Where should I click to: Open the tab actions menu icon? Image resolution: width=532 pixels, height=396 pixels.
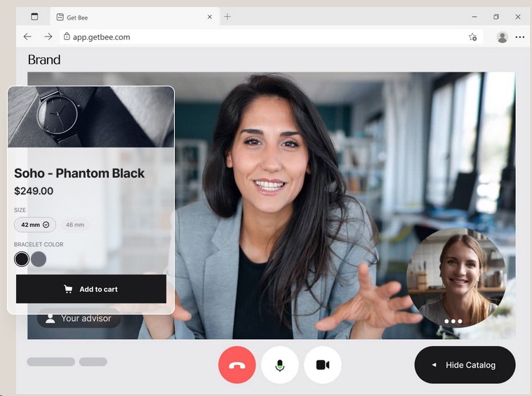tap(34, 17)
